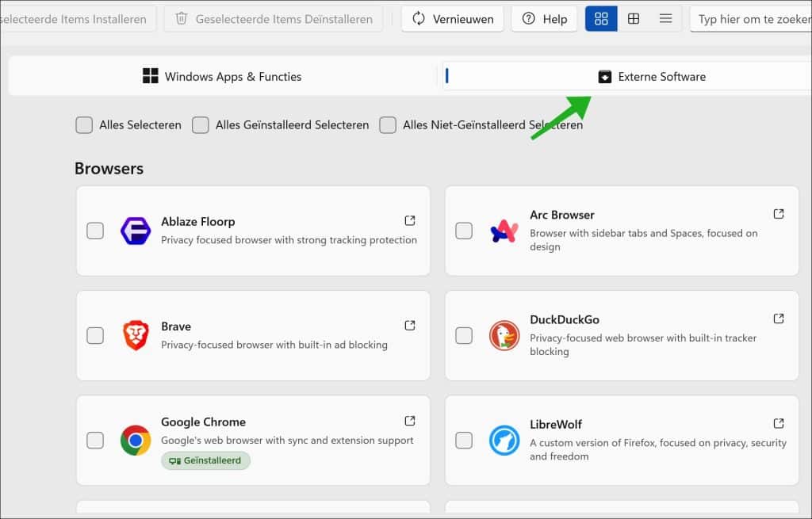This screenshot has height=519, width=812.
Task: Open the Help button
Action: [544, 19]
